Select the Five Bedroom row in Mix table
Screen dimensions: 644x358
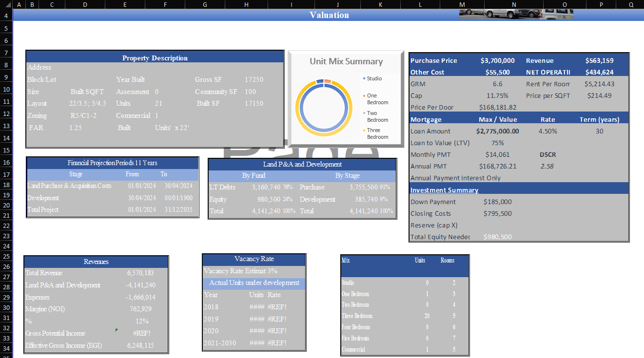point(405,338)
